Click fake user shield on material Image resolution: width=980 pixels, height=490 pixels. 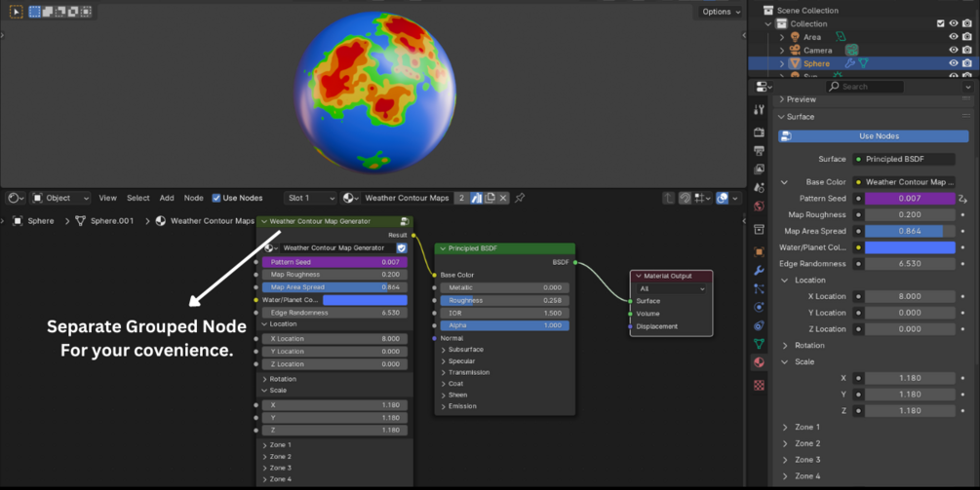pos(476,198)
